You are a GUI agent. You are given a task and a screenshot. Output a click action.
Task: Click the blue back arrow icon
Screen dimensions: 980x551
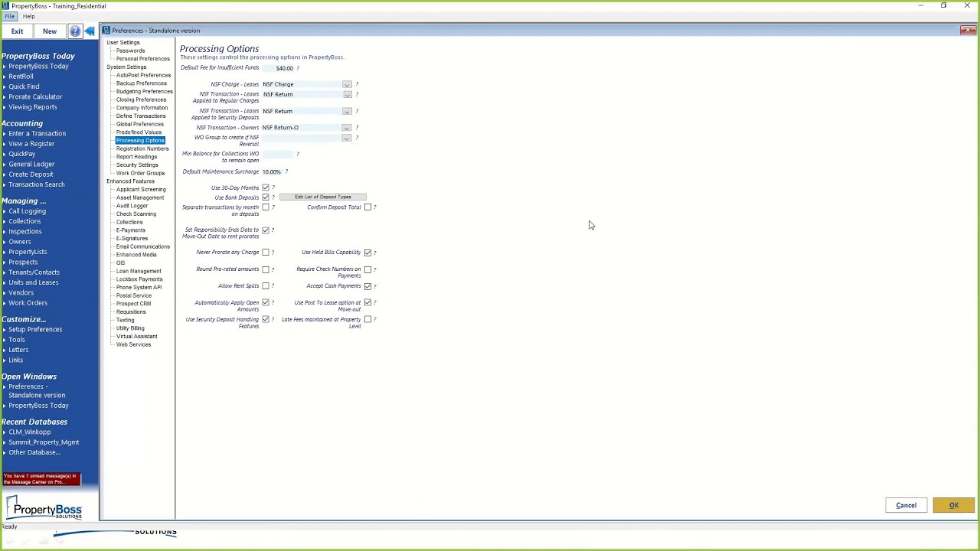pyautogui.click(x=90, y=31)
